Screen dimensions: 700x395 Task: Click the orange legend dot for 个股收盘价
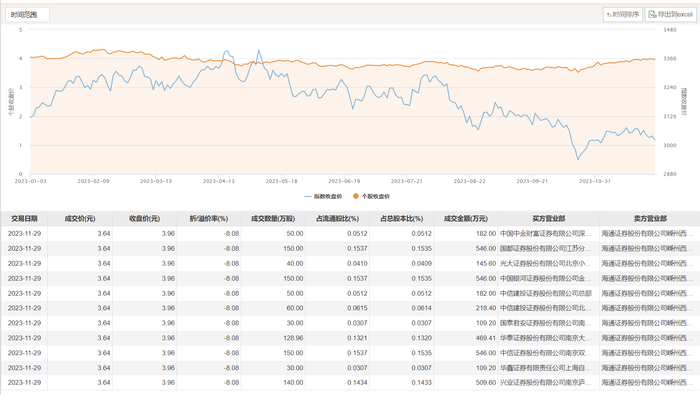coord(356,196)
